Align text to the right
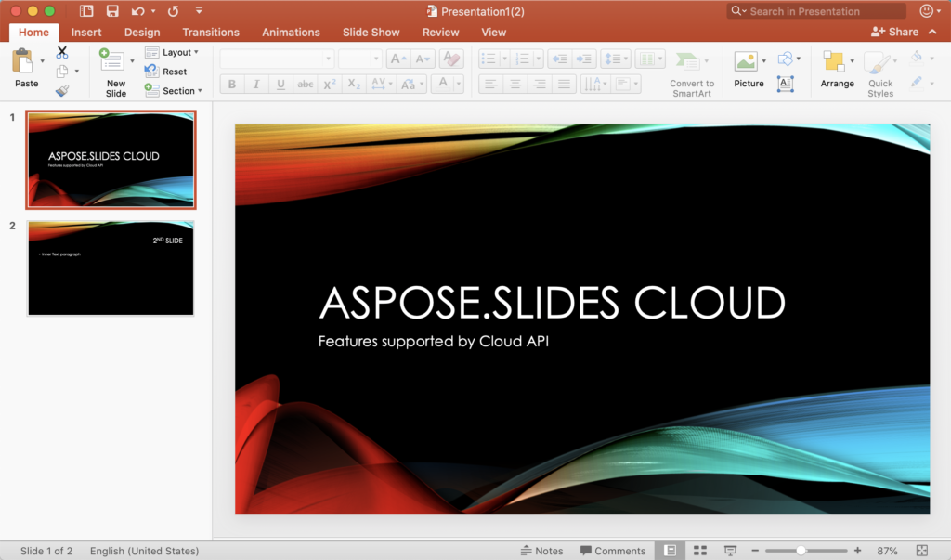The height and width of the screenshot is (560, 951). [x=540, y=84]
